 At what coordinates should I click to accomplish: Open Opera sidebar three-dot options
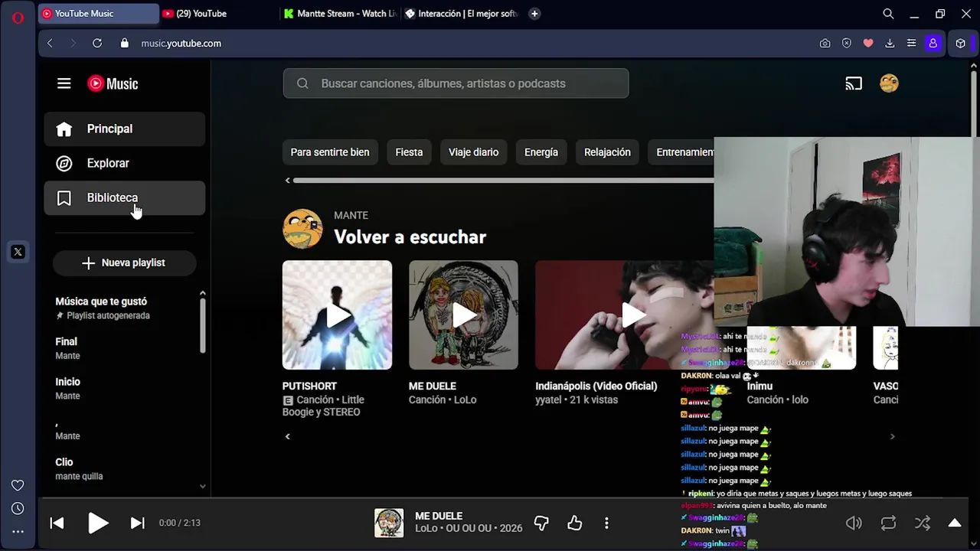[x=18, y=531]
